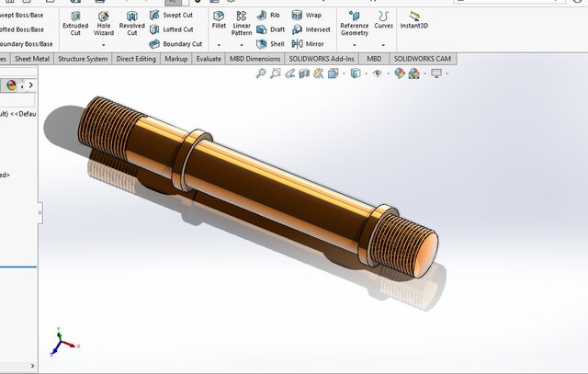The image size is (588, 374).
Task: Toggle Instant3D mode
Action: [x=414, y=20]
